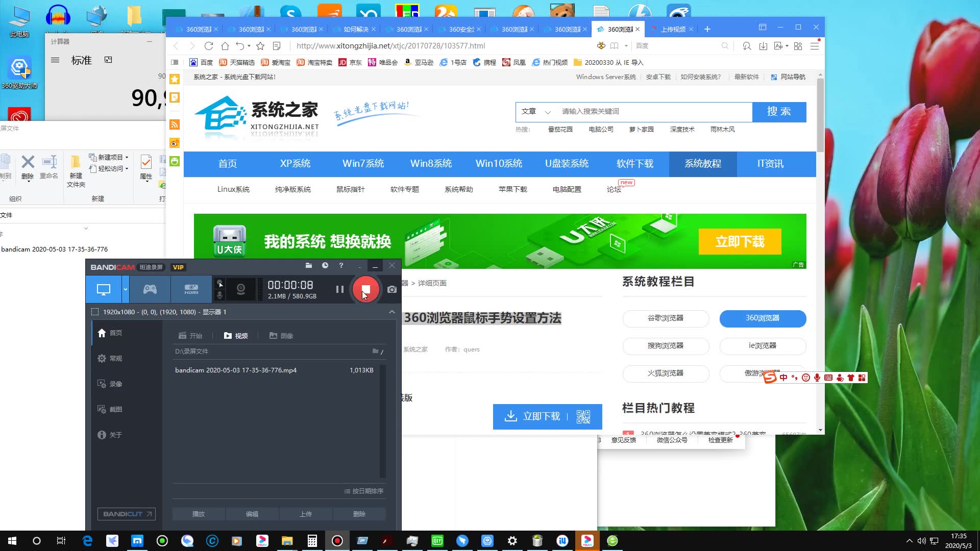Toggle webcam overlay in Bandicam
The height and width of the screenshot is (551, 980).
[241, 289]
